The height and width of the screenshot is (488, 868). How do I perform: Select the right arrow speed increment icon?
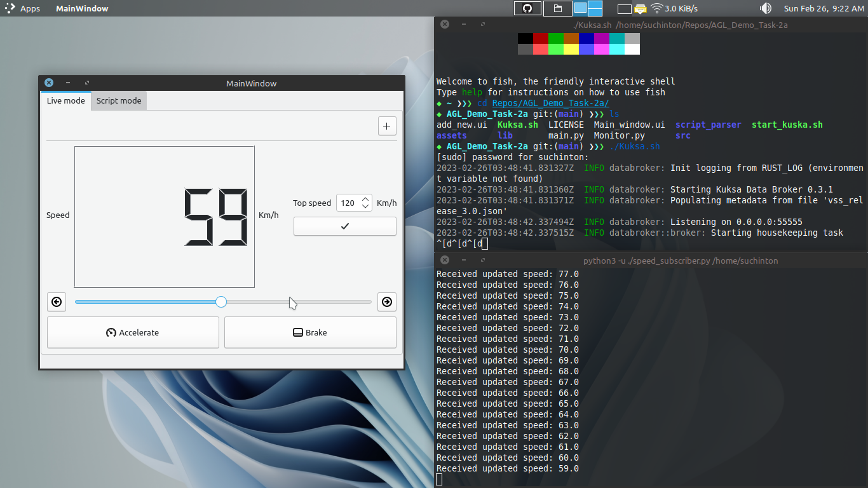click(386, 302)
